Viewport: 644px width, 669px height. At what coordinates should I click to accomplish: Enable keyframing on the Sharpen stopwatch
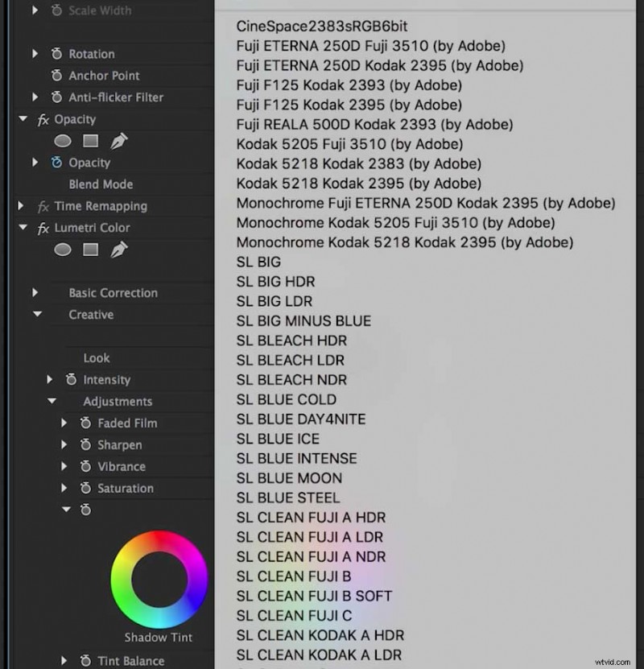coord(87,444)
